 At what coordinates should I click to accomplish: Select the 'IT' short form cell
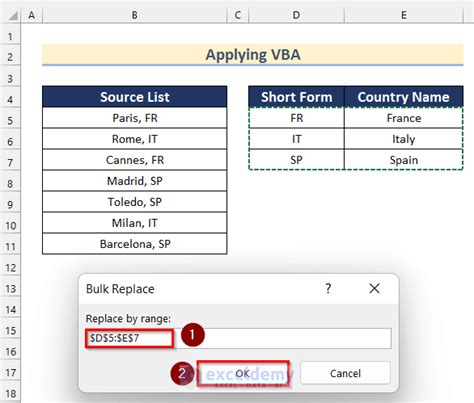tap(296, 139)
